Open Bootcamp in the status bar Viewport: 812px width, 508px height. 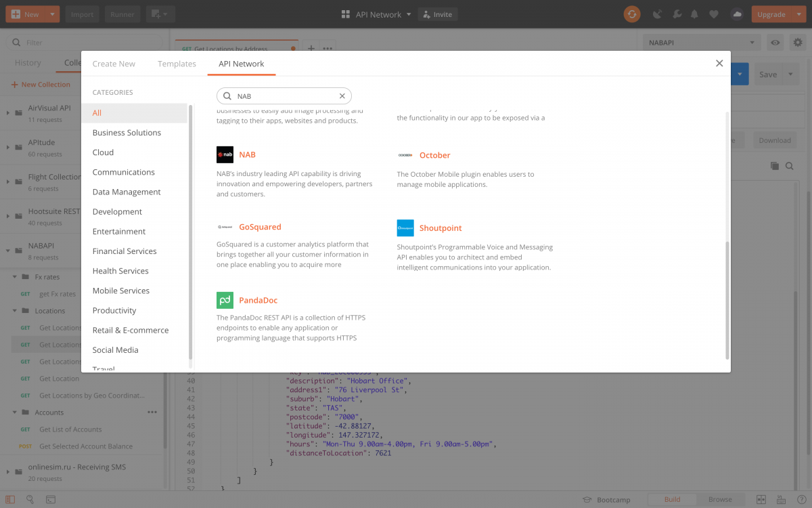point(606,500)
